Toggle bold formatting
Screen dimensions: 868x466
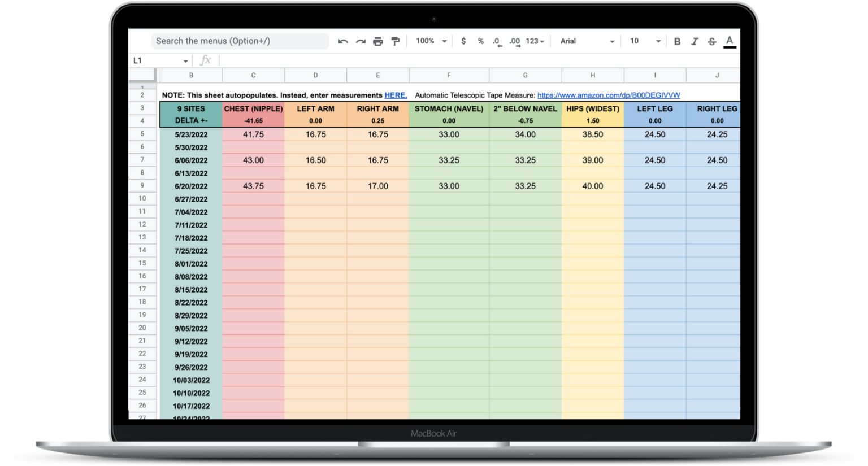pyautogui.click(x=677, y=41)
